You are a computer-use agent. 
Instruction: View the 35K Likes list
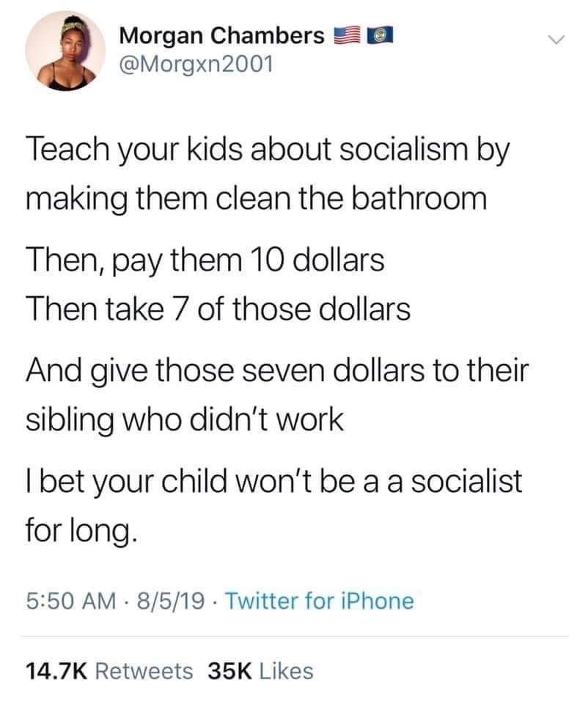(260, 670)
